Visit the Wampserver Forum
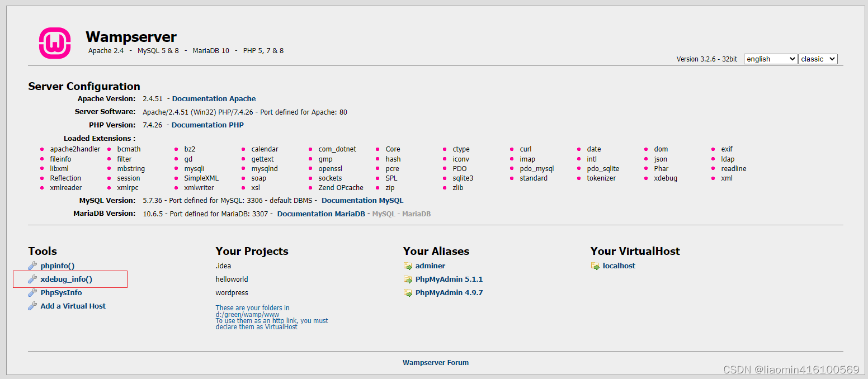The image size is (868, 379). tap(436, 362)
